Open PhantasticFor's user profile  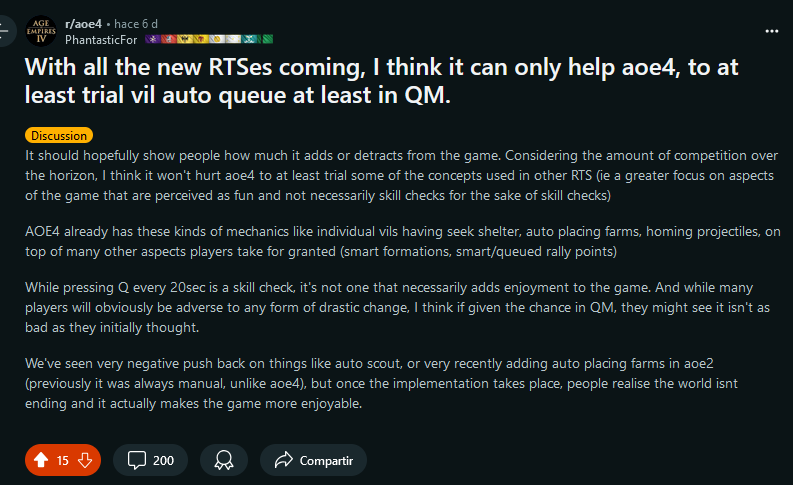coord(101,39)
